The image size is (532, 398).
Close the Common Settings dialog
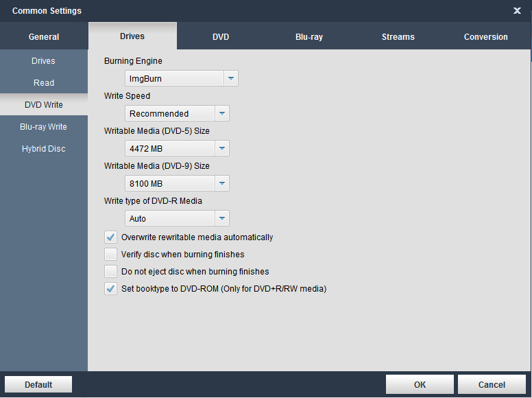pos(517,11)
